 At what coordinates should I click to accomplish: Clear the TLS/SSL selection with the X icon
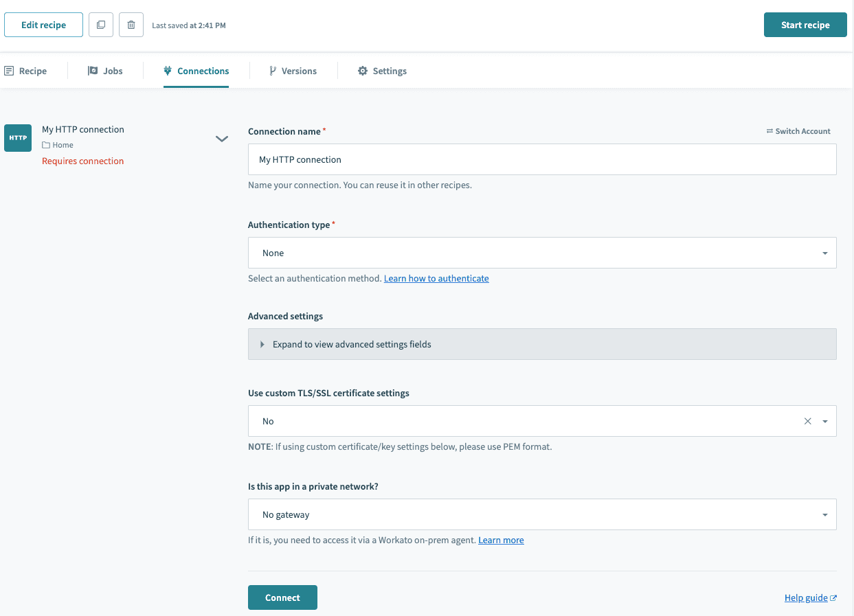click(x=807, y=420)
